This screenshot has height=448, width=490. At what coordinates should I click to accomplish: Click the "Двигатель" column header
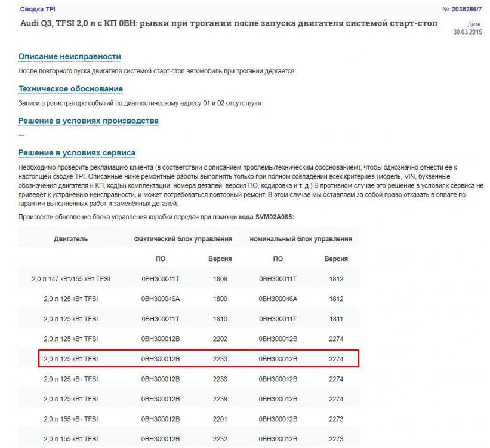coord(70,239)
